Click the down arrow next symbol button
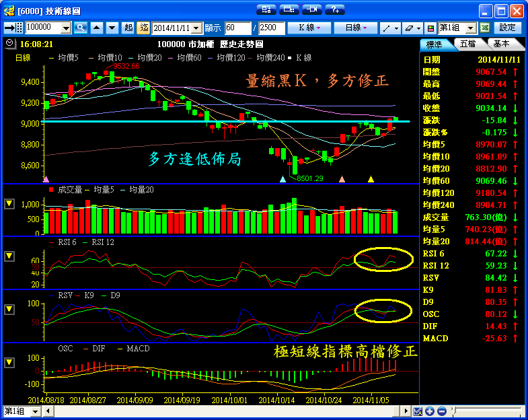The width and height of the screenshot is (528, 420). 112,28
